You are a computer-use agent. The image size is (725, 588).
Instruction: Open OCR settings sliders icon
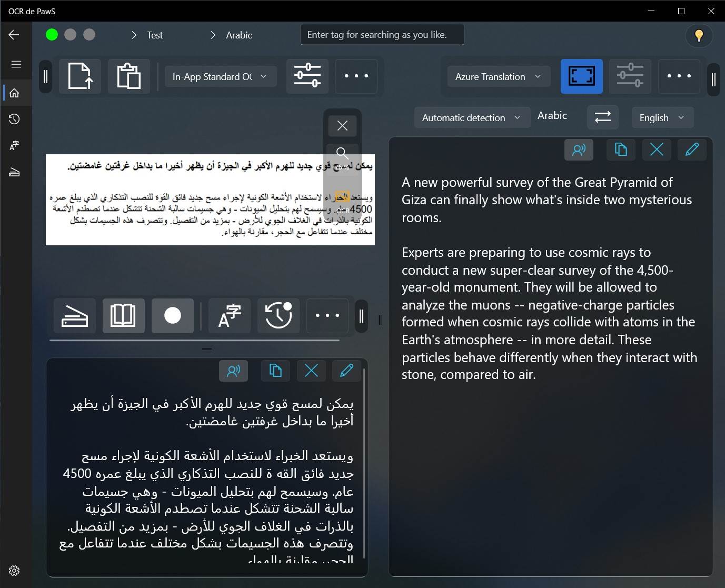click(x=307, y=76)
